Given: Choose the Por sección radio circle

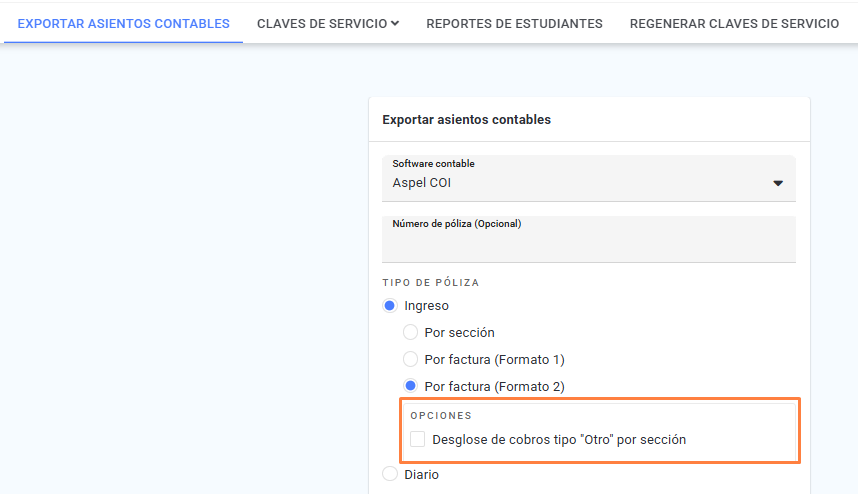Looking at the screenshot, I should pyautogui.click(x=410, y=332).
